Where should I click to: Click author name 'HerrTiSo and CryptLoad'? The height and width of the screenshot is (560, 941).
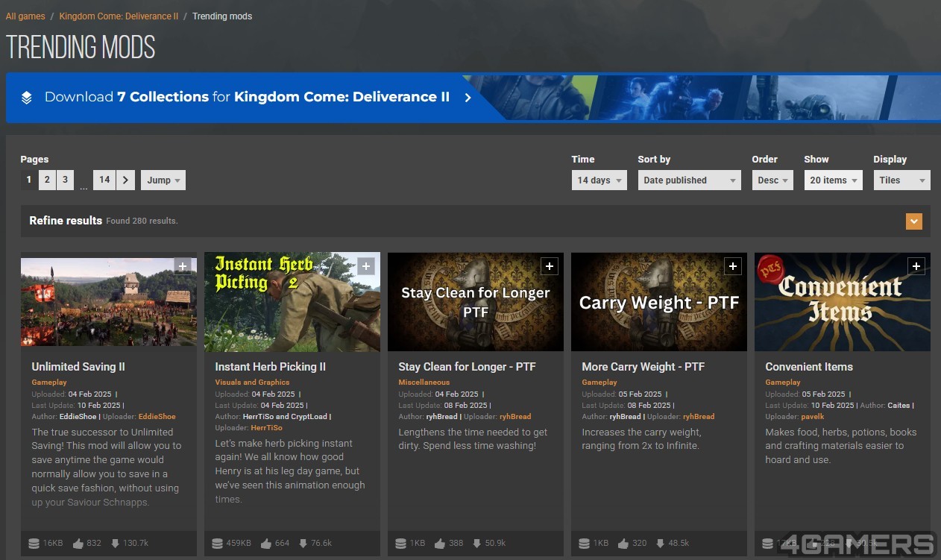point(285,417)
